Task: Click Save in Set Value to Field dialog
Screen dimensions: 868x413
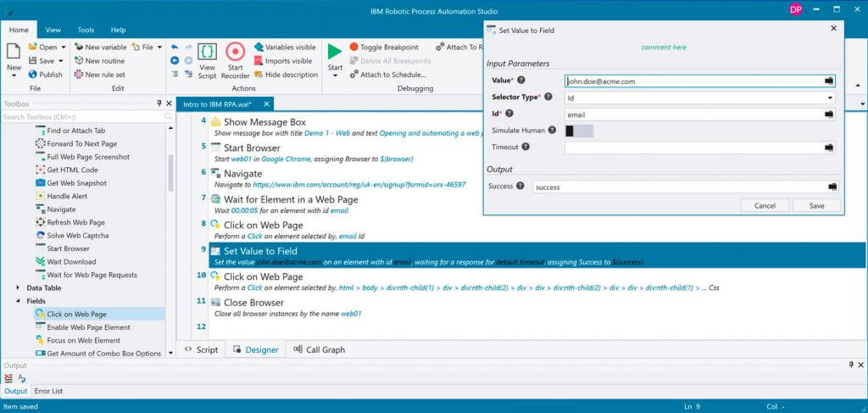Action: 816,205
